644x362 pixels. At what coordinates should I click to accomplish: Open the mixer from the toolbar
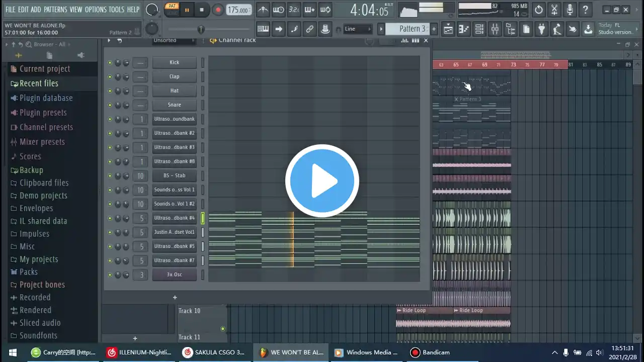click(495, 29)
